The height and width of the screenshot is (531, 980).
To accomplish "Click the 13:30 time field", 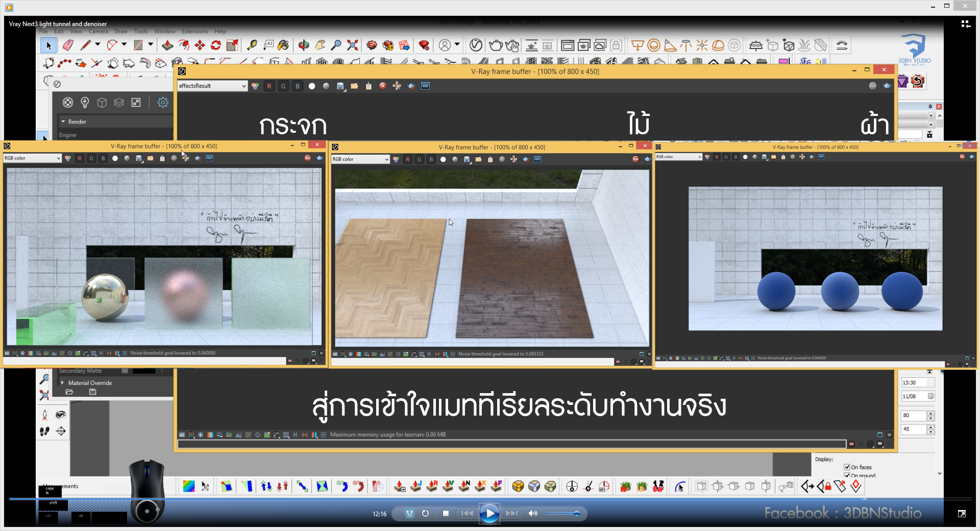I will pos(918,382).
